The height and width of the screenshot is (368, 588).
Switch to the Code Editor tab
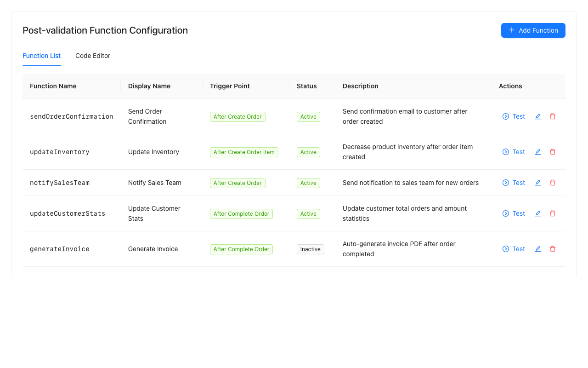[93, 56]
